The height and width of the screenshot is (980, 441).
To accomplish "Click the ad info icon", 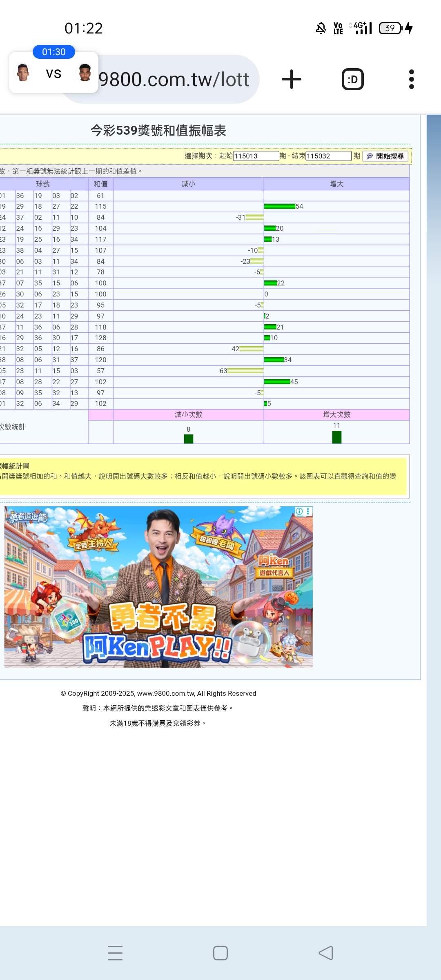I will click(299, 511).
